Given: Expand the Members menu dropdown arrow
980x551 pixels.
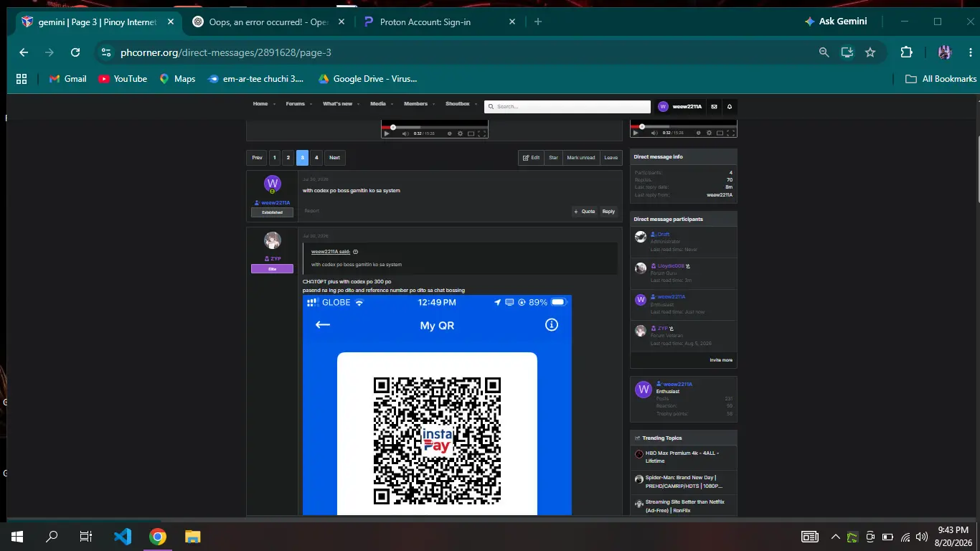Looking at the screenshot, I should pyautogui.click(x=434, y=104).
